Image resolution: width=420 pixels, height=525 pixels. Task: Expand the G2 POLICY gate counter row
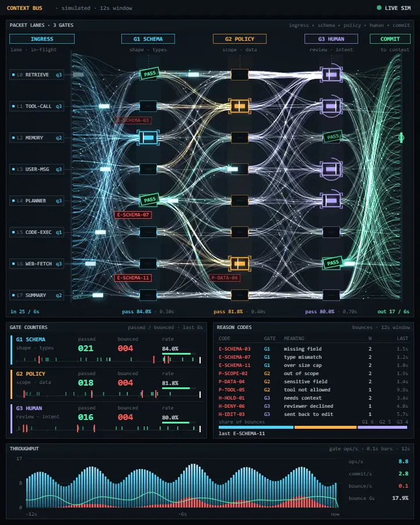(107, 384)
